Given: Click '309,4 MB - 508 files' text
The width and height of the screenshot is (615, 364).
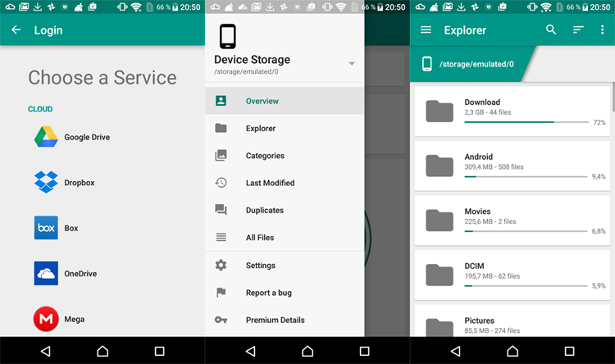Looking at the screenshot, I should pyautogui.click(x=494, y=166).
